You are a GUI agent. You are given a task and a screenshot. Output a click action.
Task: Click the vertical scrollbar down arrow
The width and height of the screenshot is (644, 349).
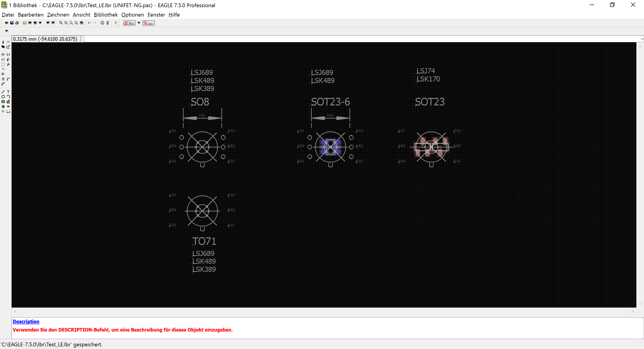(640, 304)
